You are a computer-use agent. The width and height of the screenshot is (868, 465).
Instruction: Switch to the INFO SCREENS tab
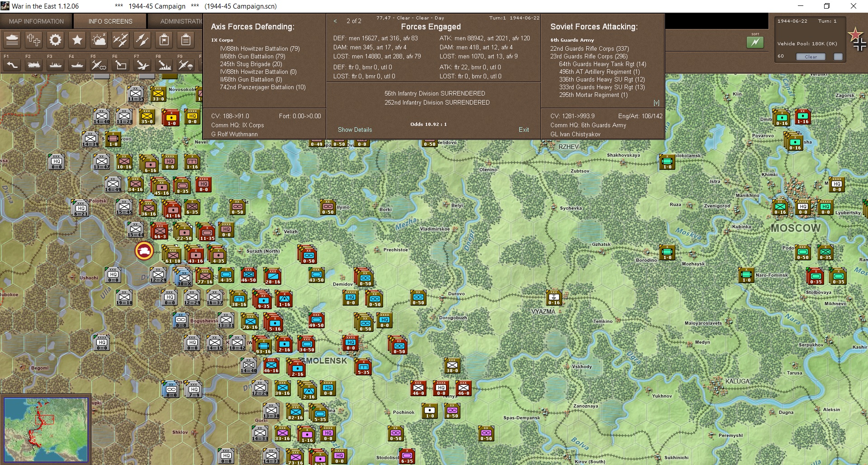tap(110, 21)
